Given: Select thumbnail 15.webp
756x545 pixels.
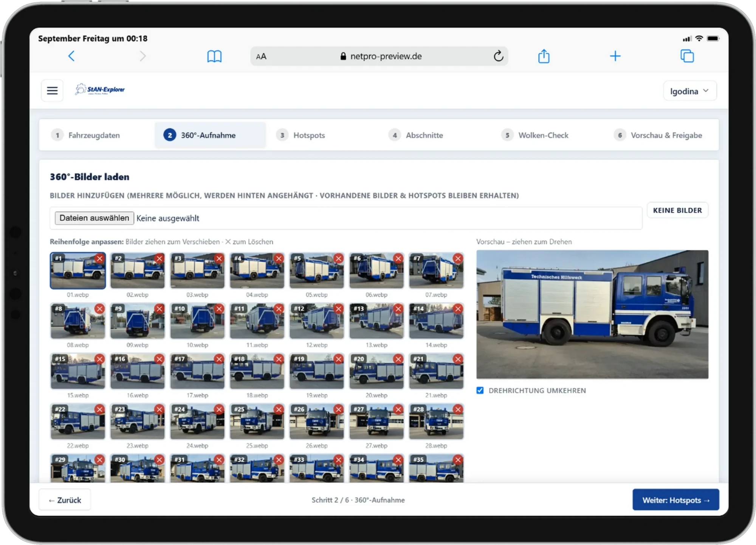Looking at the screenshot, I should point(78,371).
